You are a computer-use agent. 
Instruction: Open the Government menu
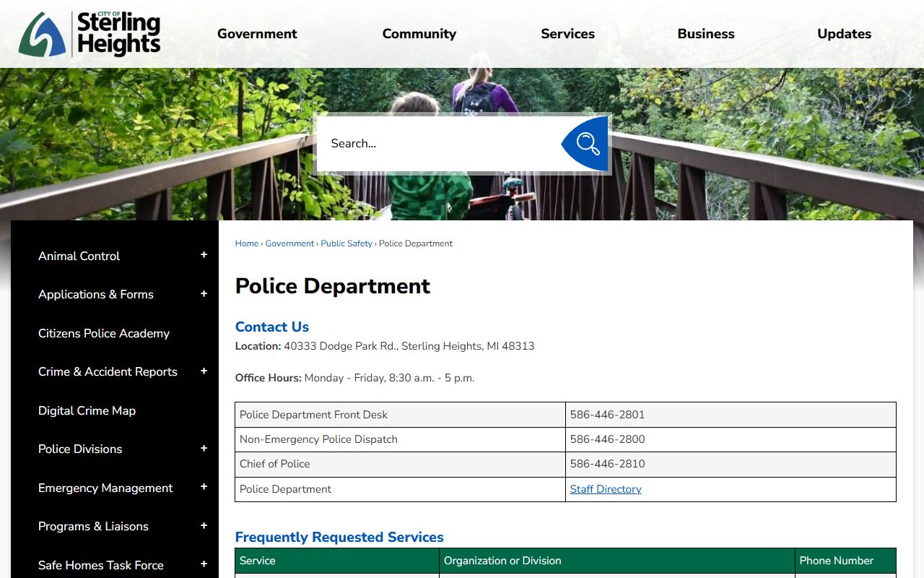click(257, 34)
